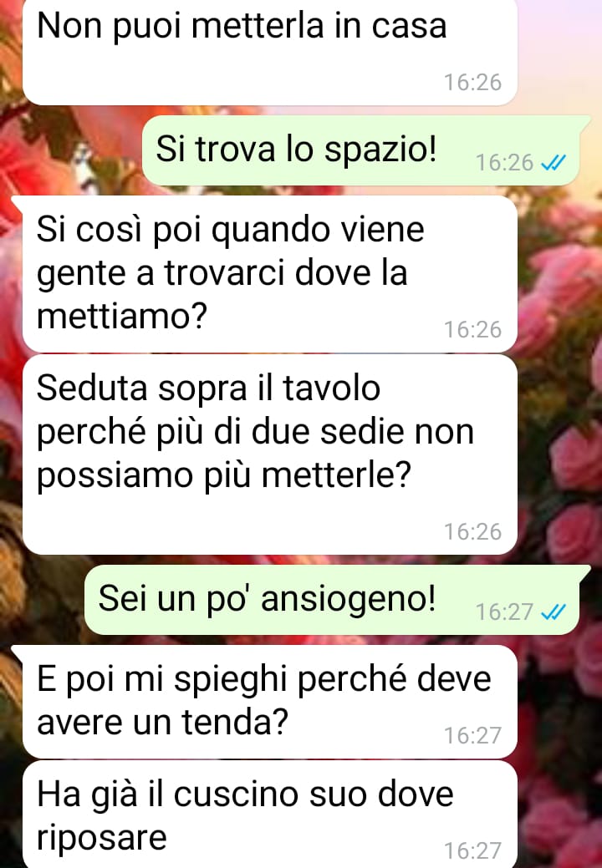Tap the 16:27 timestamp after 'avere un tenda?'
The width and height of the screenshot is (602, 868).
point(472,736)
